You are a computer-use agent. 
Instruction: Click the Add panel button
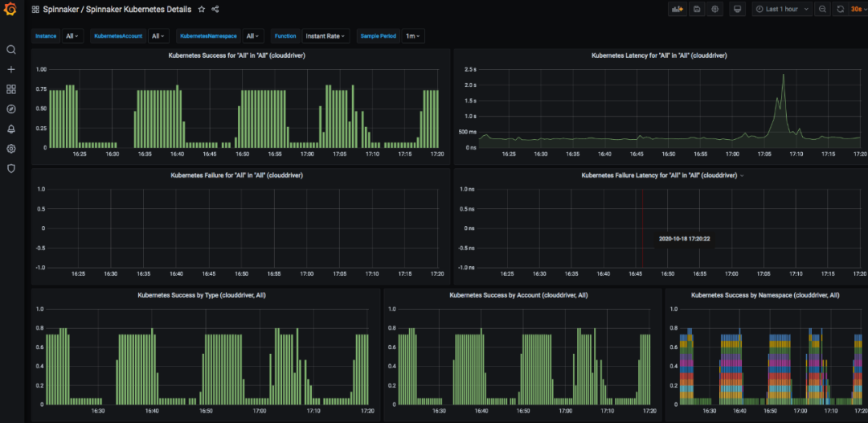[677, 10]
